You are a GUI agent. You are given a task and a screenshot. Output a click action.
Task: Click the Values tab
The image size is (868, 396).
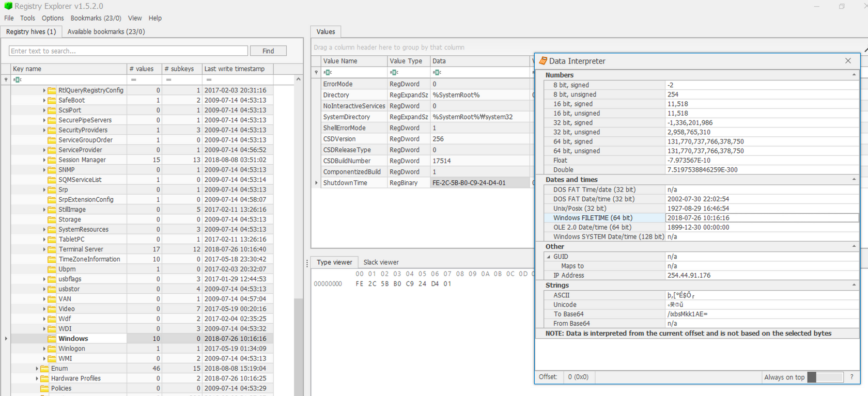pyautogui.click(x=326, y=31)
